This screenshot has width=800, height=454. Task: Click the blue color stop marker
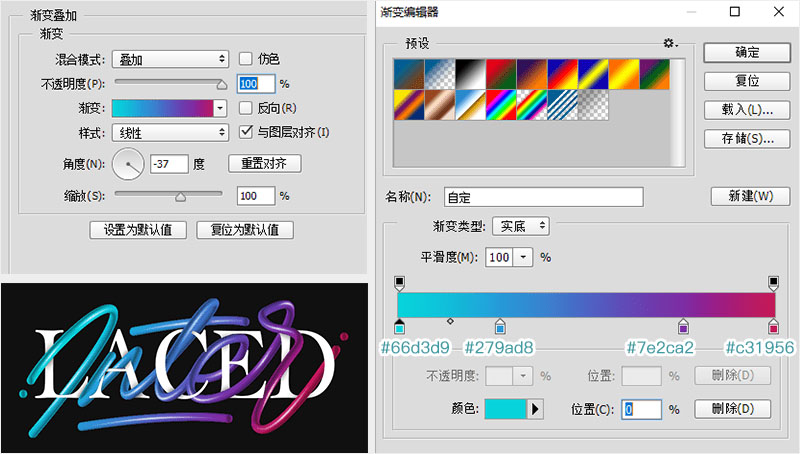[500, 327]
